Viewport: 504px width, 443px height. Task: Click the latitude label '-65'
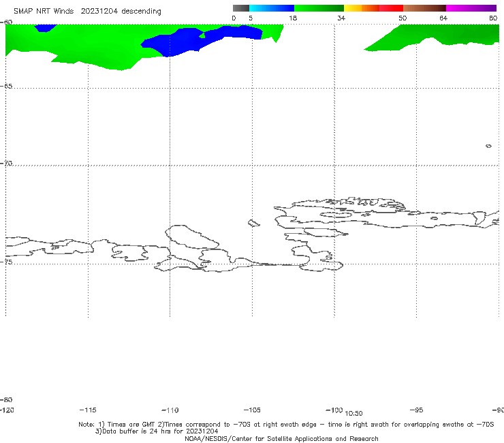click(x=6, y=87)
